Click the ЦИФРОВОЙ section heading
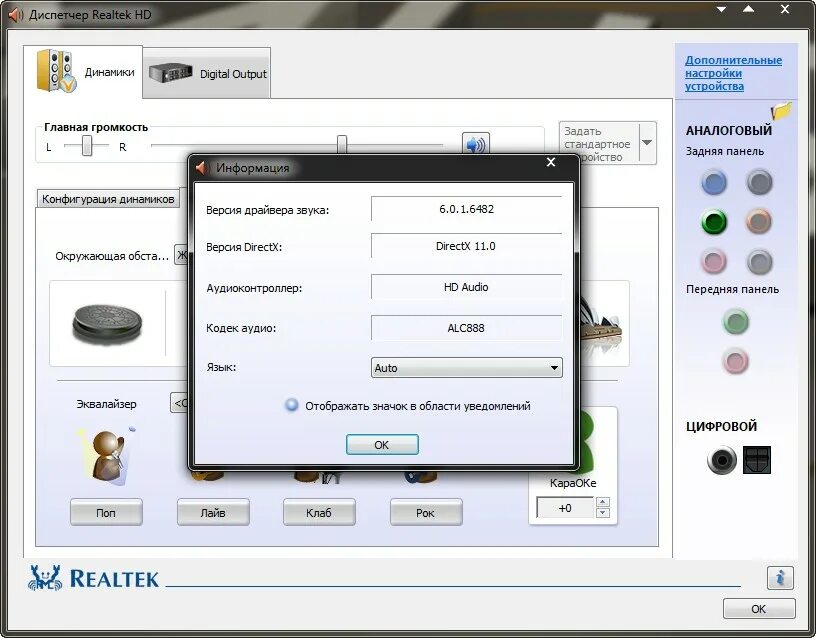The height and width of the screenshot is (638, 816). pyautogui.click(x=721, y=426)
